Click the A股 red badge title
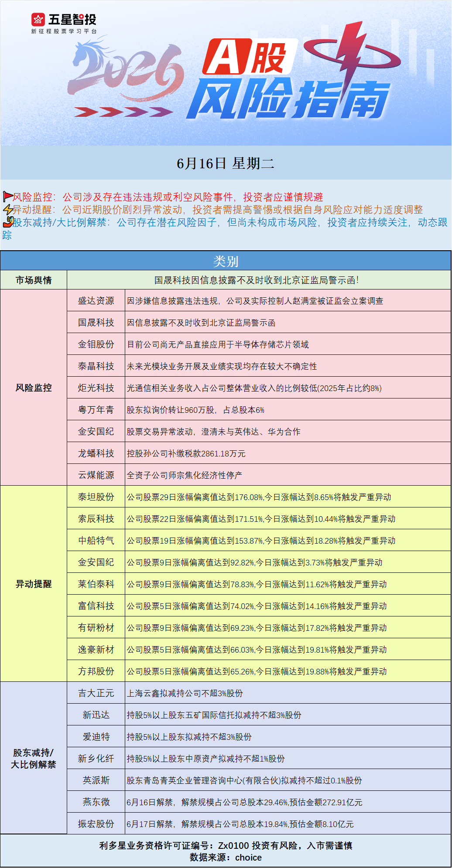This screenshot has height=868, width=452. click(250, 57)
